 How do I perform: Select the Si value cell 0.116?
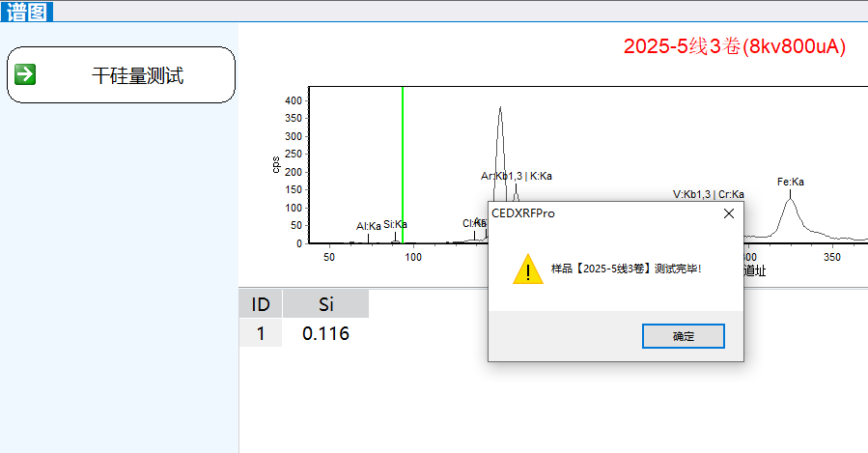326,334
